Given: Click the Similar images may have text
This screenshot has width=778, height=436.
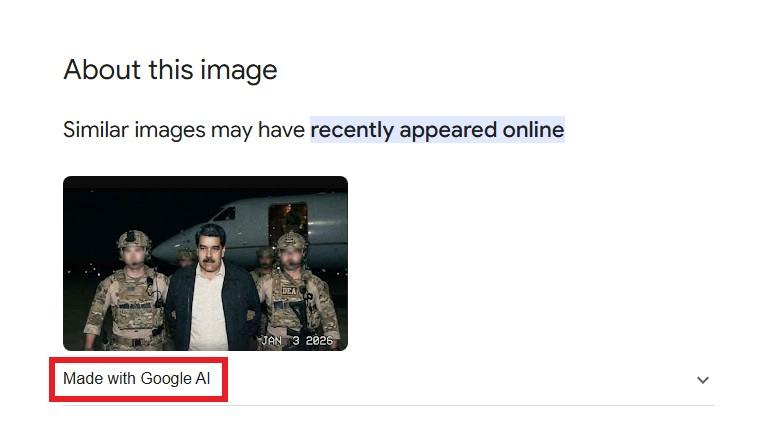Looking at the screenshot, I should [184, 130].
